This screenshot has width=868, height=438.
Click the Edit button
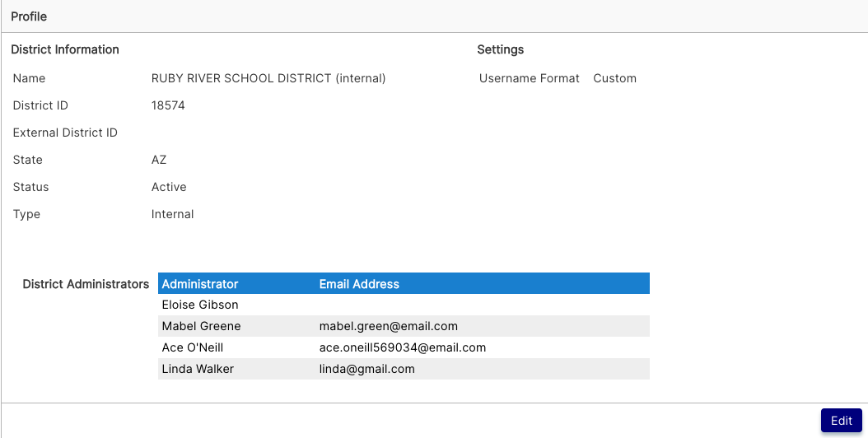841,420
